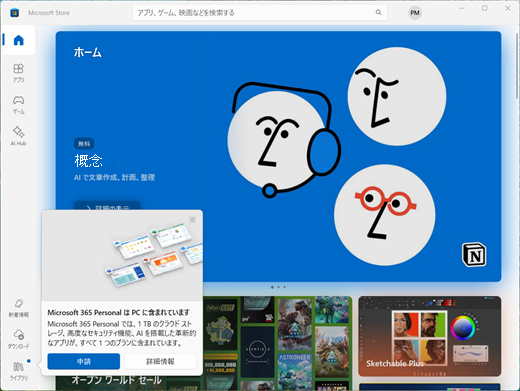Minimize the Microsoft Store window

click(x=461, y=8)
